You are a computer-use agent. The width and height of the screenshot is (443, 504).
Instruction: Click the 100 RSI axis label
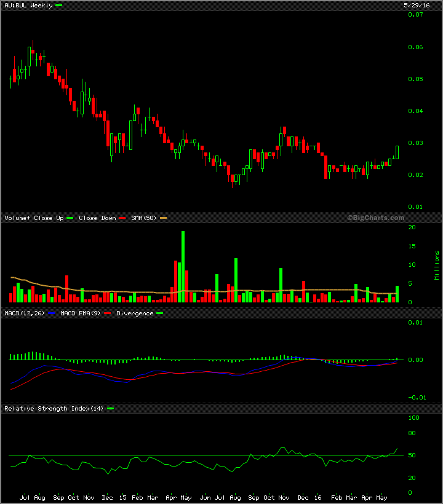tap(413, 418)
